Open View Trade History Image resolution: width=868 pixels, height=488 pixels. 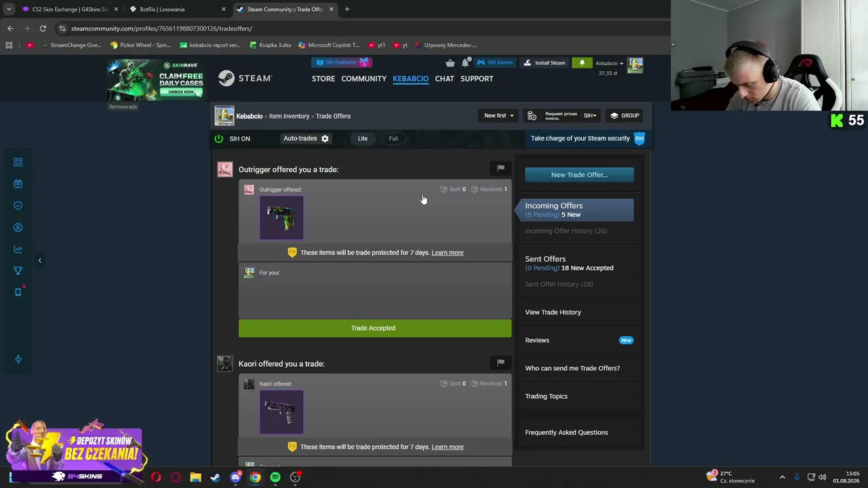click(553, 312)
